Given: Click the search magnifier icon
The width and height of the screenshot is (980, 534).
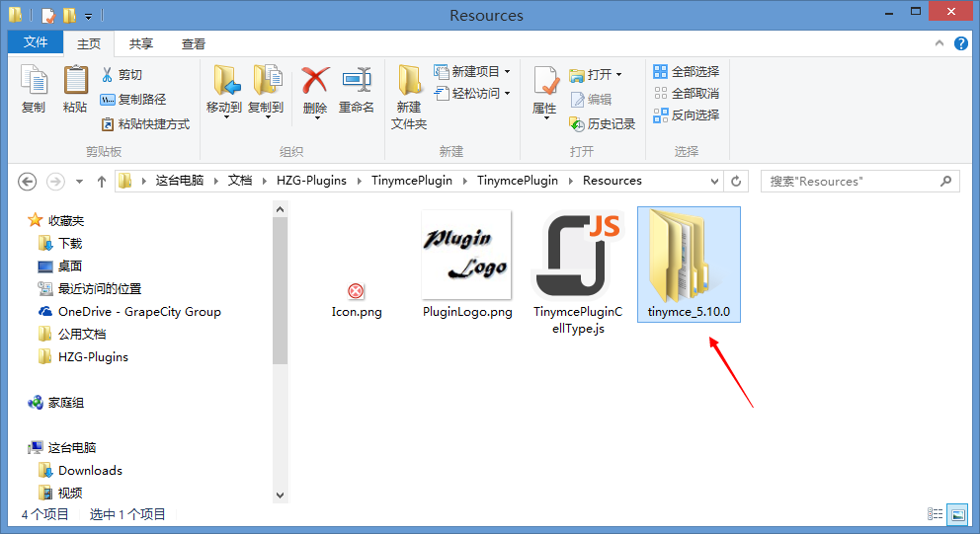Looking at the screenshot, I should 945,181.
